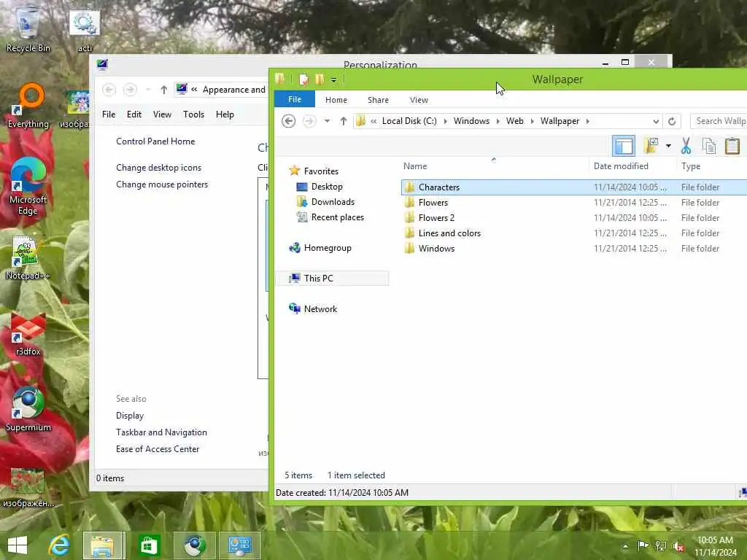Screen dimensions: 747x560
Task: Toggle the preview pane layout icon
Action: click(x=624, y=146)
